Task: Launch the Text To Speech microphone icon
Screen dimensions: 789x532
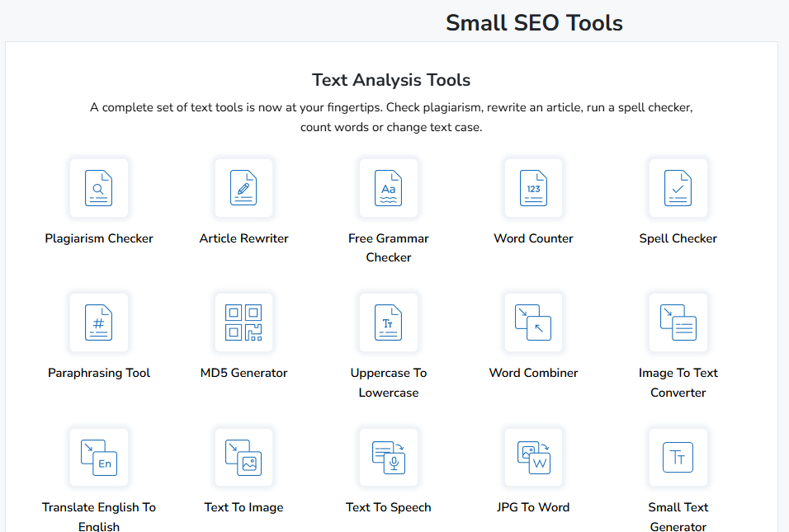Action: [389, 457]
